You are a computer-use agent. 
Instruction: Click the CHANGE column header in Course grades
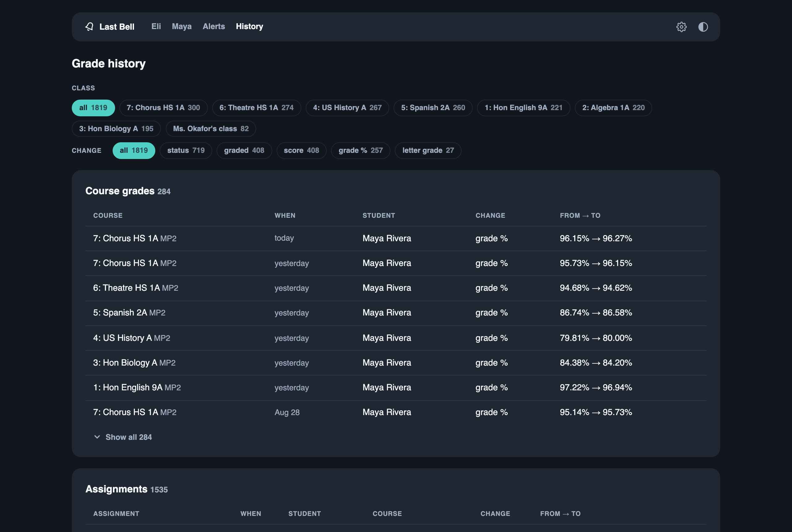[490, 216]
